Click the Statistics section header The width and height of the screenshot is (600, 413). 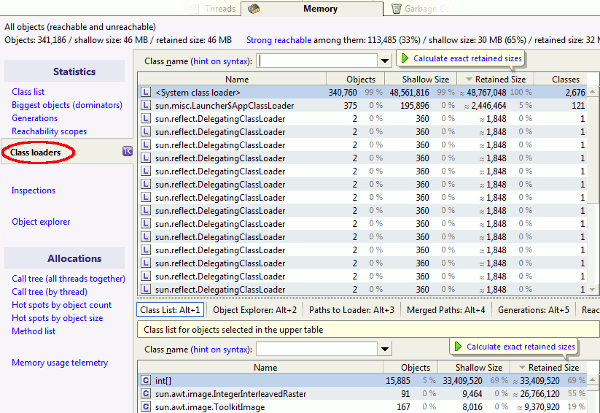pyautogui.click(x=65, y=71)
